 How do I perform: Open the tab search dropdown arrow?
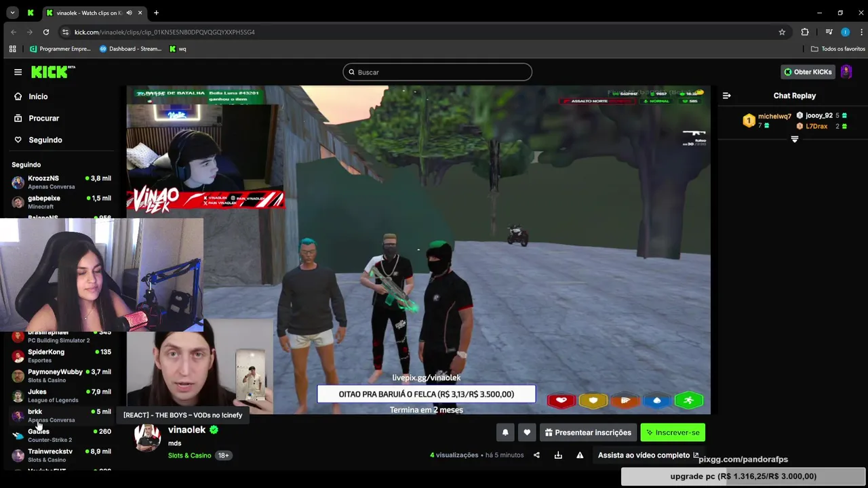pos(12,13)
